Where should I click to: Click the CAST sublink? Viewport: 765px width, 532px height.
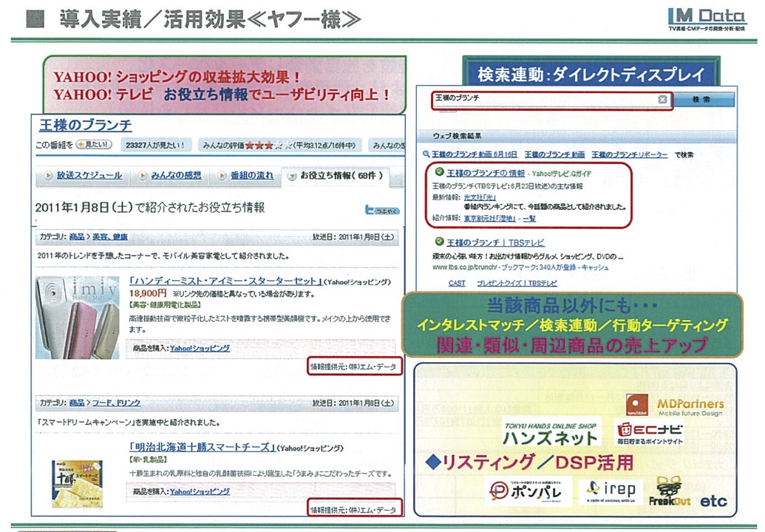[457, 283]
